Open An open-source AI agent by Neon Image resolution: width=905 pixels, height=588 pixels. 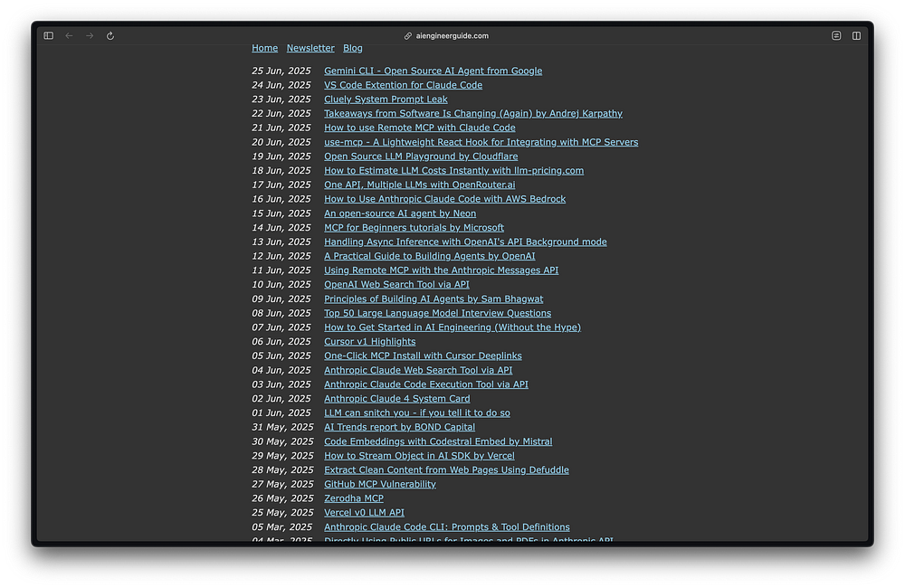point(400,213)
